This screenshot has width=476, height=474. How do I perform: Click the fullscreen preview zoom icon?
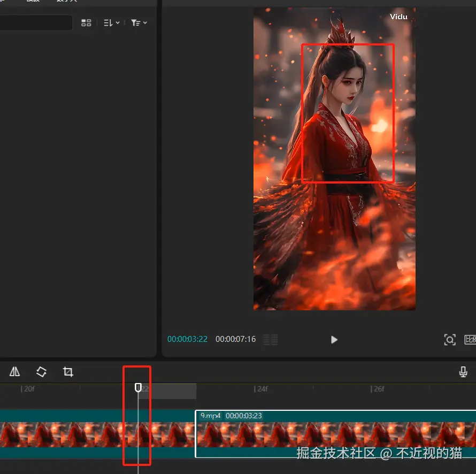coord(450,340)
